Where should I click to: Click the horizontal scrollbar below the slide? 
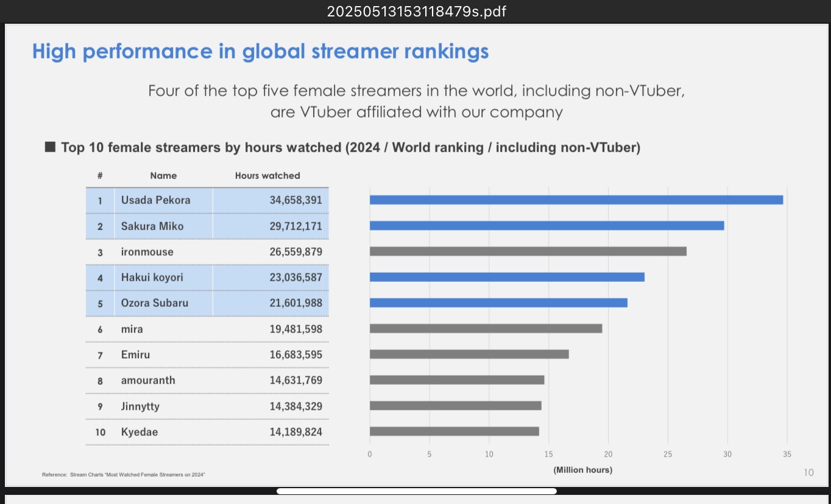(x=416, y=491)
